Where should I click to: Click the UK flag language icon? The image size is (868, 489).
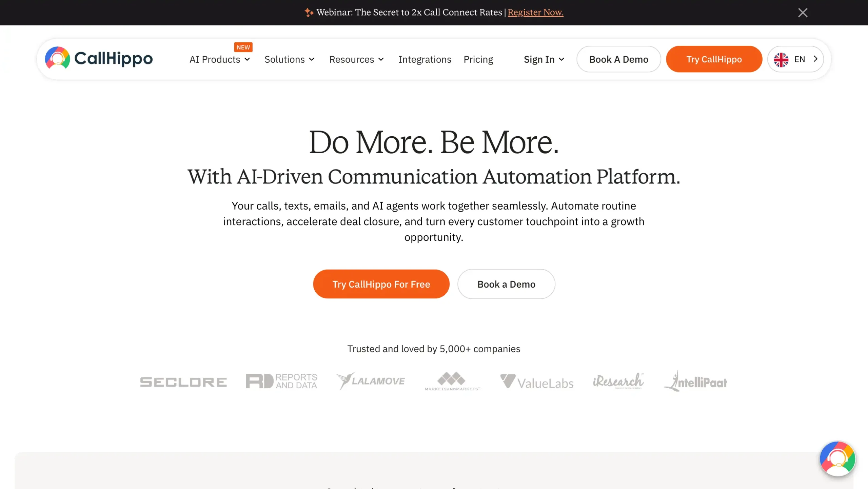(x=782, y=59)
